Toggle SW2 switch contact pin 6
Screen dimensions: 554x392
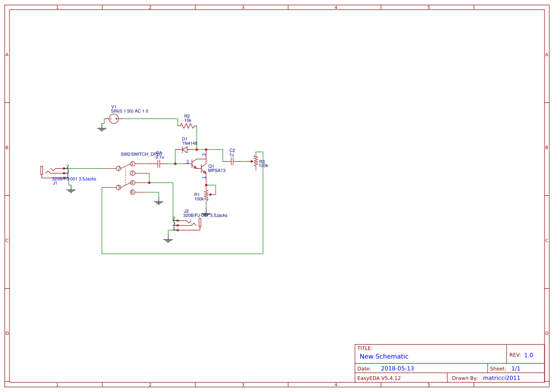(x=133, y=192)
